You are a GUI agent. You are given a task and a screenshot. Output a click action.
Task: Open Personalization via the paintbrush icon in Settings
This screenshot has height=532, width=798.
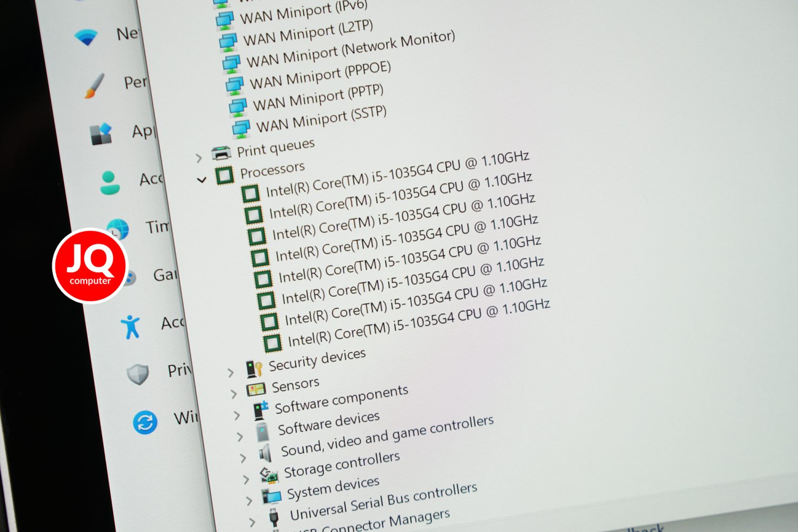(94, 85)
